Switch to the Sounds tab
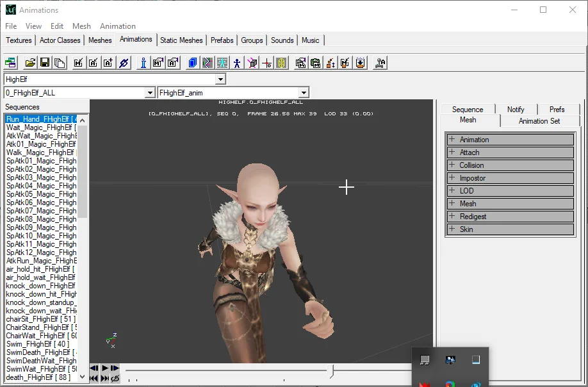The width and height of the screenshot is (588, 387). 282,40
